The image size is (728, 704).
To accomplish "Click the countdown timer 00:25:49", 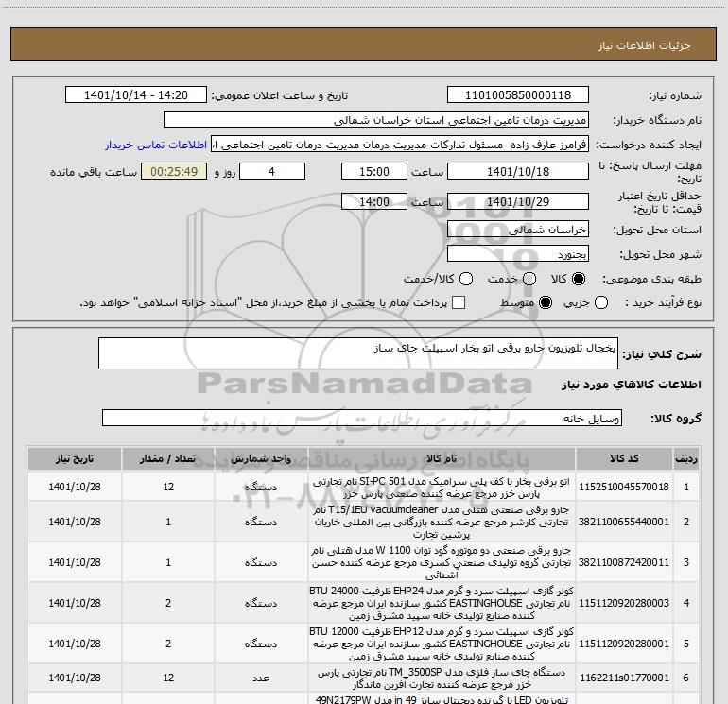I will coord(174,172).
